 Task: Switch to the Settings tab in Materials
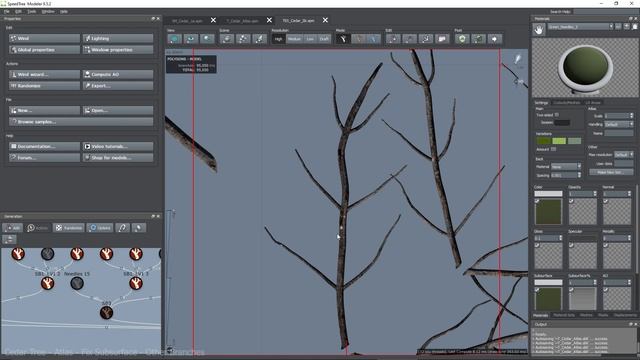[541, 102]
